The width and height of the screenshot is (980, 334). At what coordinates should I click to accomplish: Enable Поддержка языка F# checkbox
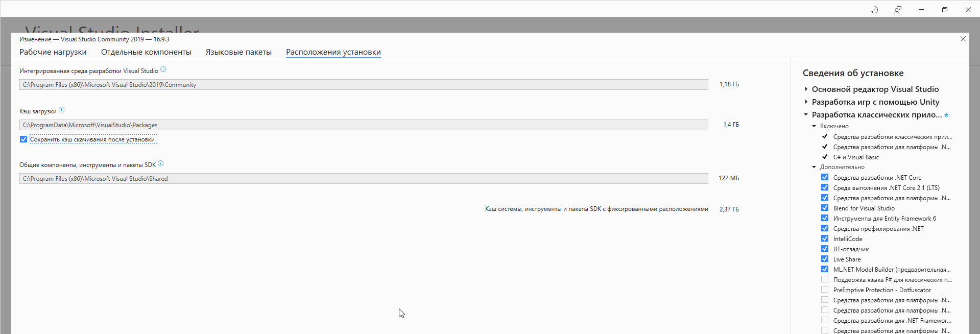825,279
